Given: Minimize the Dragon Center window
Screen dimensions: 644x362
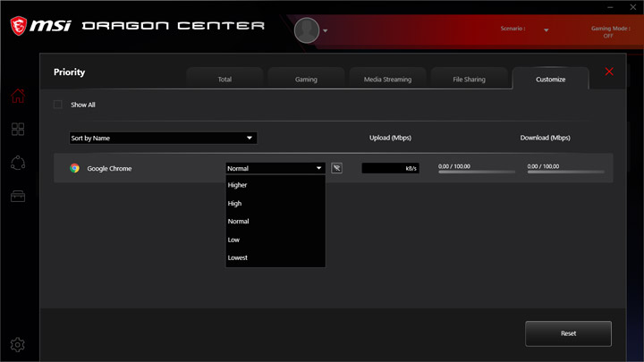Looking at the screenshot, I should 610,7.
